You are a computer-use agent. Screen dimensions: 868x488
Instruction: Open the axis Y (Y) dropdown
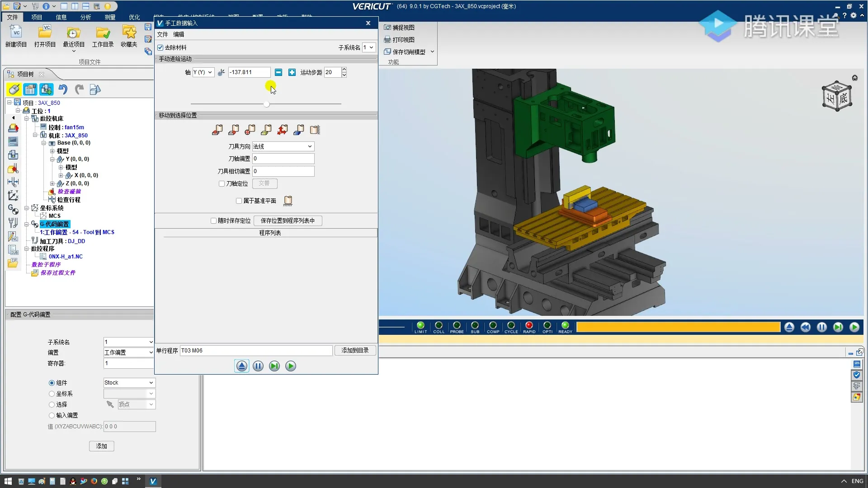pos(203,72)
